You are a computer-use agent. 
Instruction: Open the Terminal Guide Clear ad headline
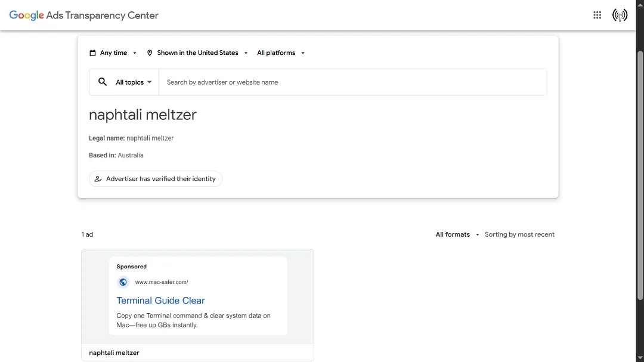point(160,301)
